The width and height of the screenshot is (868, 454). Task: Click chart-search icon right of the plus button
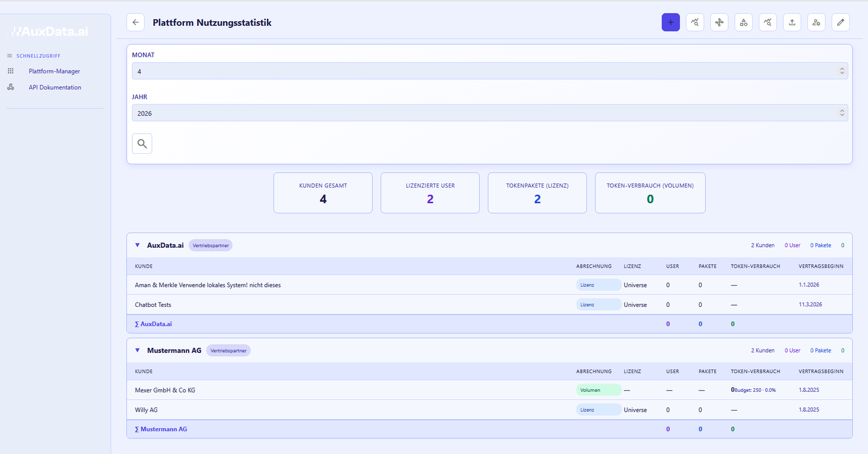pyautogui.click(x=695, y=22)
